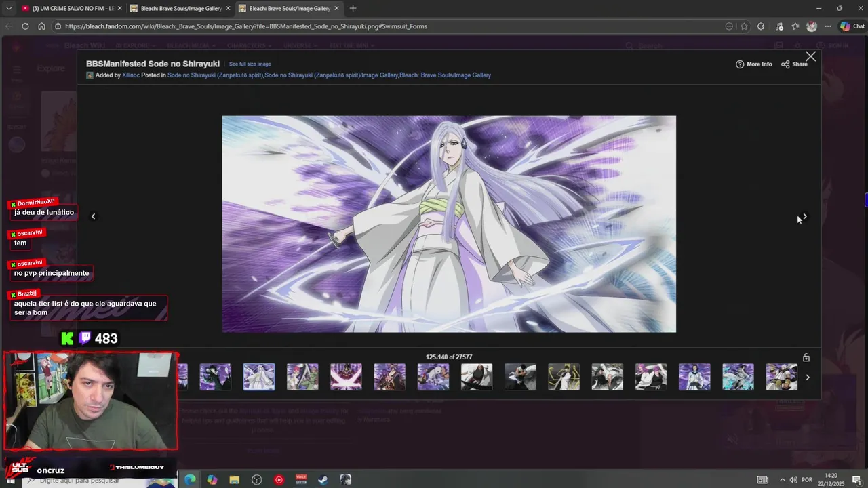
Task: Open the Windows Start menu
Action: [11, 480]
